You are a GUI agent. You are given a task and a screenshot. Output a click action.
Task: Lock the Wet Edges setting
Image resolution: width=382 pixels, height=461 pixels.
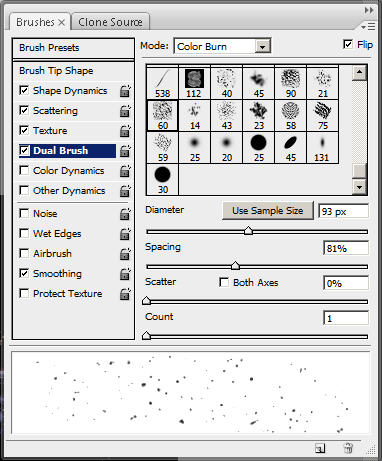tap(125, 234)
